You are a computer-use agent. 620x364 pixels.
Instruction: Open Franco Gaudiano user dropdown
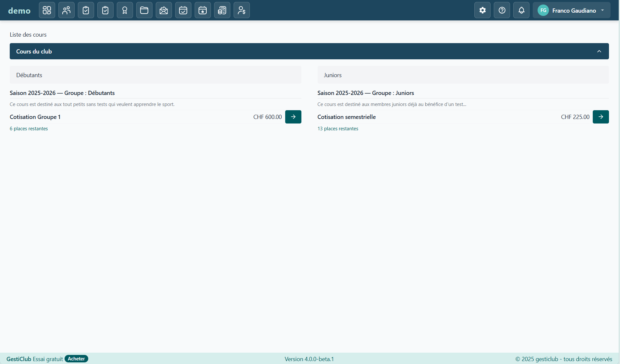(x=572, y=10)
